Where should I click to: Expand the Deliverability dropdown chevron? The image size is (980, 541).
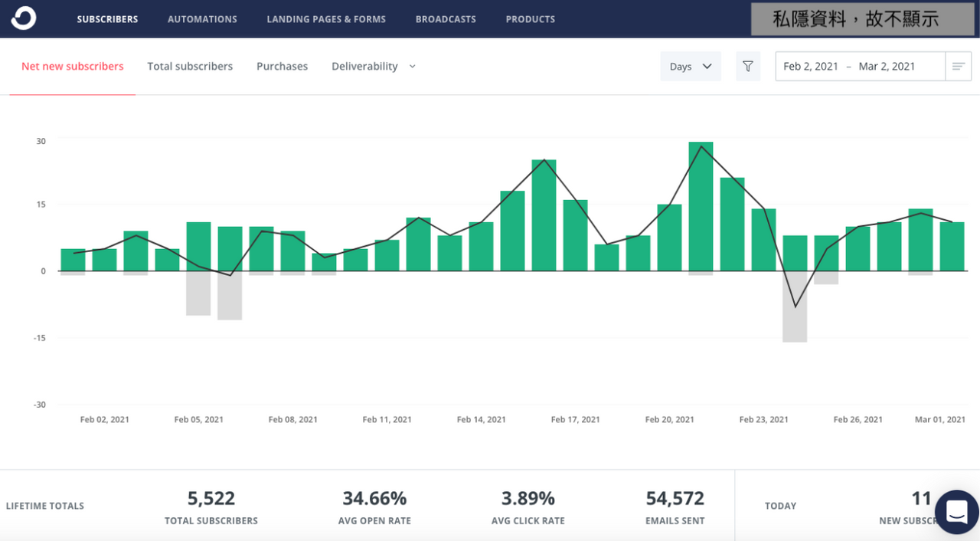pos(413,67)
